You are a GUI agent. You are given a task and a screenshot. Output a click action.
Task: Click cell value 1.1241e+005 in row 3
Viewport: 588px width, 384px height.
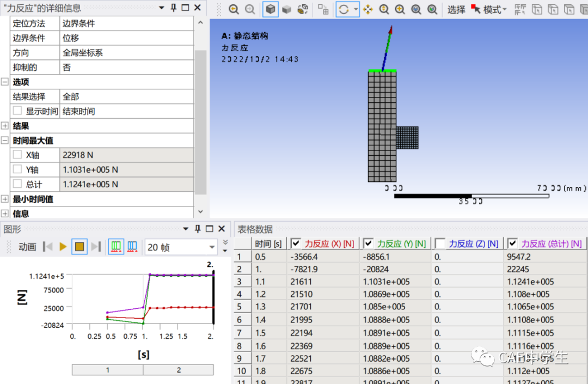530,282
